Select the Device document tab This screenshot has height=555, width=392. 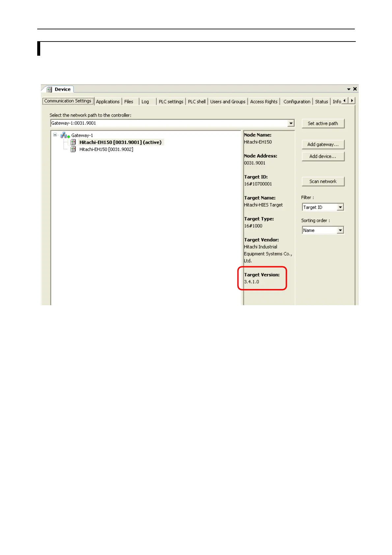(x=59, y=89)
